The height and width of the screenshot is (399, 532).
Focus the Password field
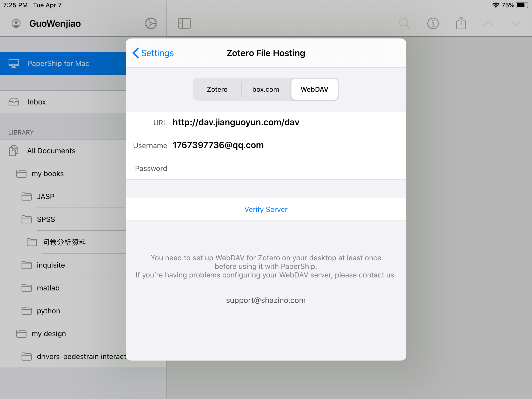[286, 168]
